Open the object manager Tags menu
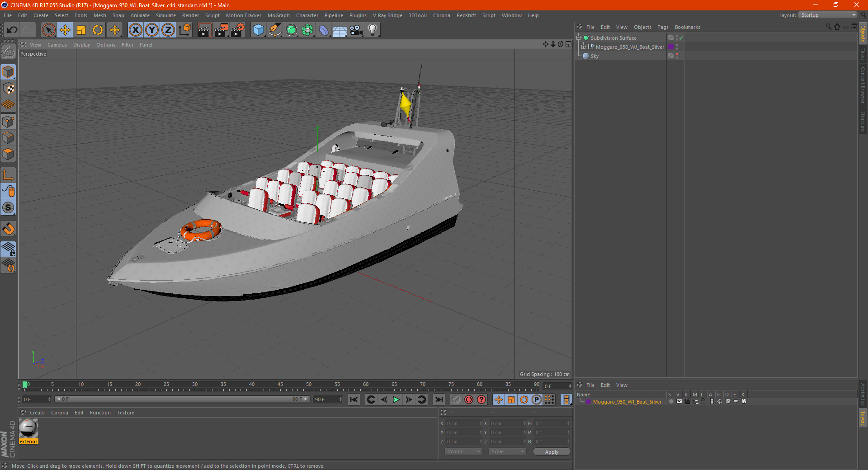868x470 pixels. 663,27
